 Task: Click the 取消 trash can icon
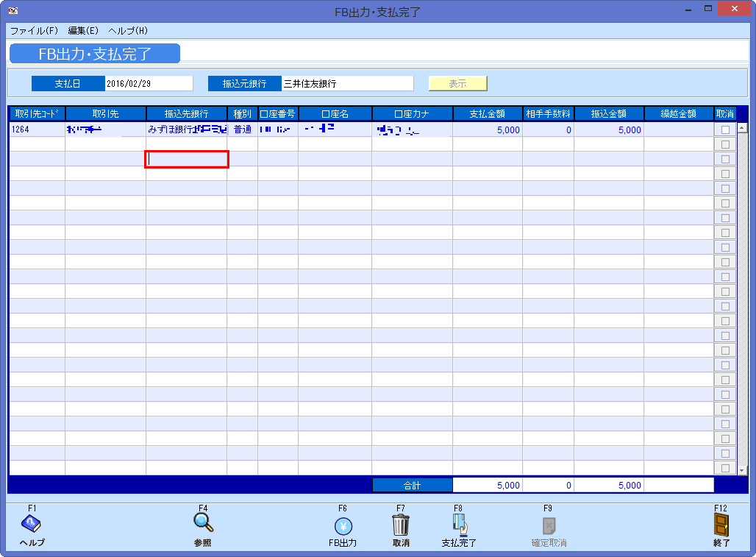click(400, 525)
